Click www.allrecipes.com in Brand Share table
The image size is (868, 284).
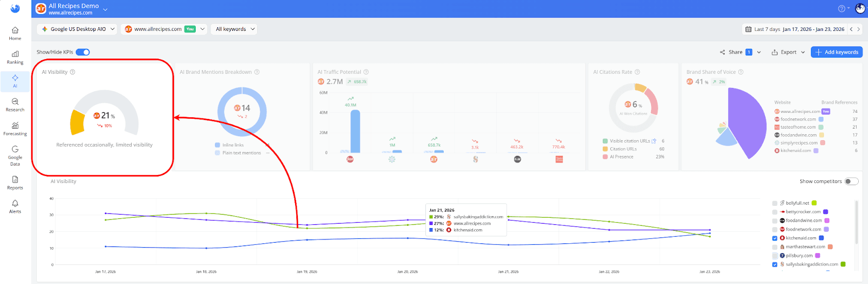(800, 111)
